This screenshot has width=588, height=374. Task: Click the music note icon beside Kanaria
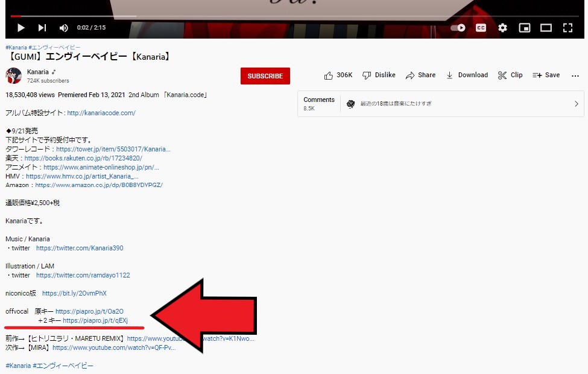(x=54, y=72)
